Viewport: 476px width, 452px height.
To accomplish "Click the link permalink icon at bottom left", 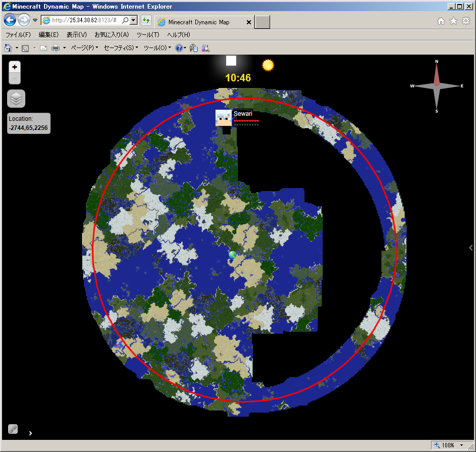I will point(13,429).
